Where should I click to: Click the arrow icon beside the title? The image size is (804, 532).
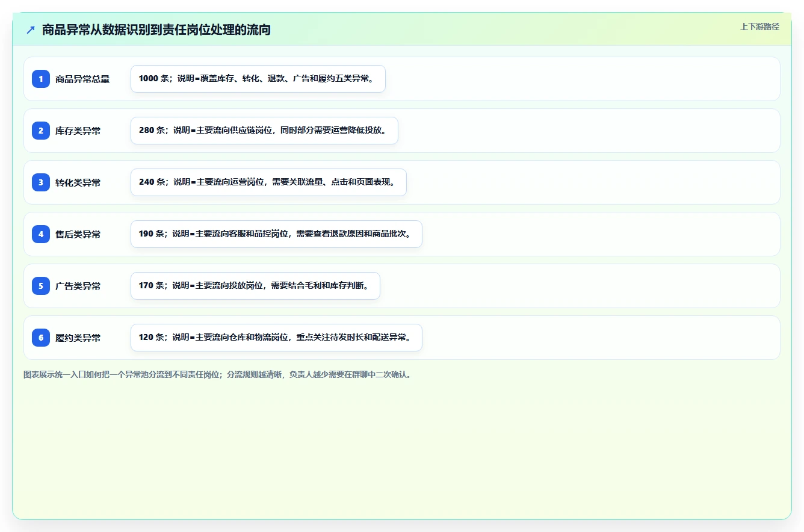(x=31, y=29)
